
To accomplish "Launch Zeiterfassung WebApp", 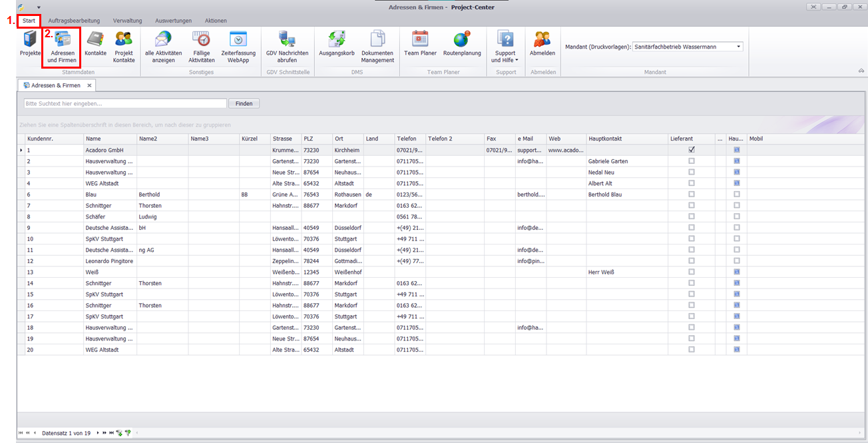I will tap(238, 47).
